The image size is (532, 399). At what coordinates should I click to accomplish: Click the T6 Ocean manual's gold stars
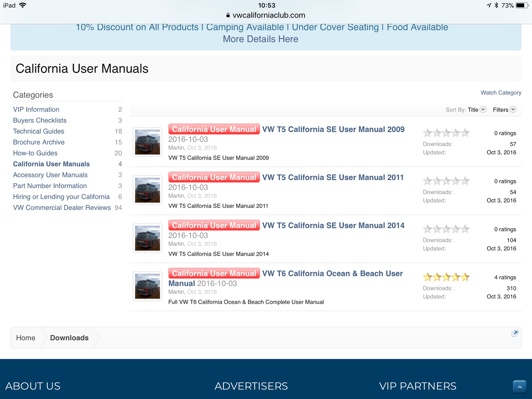pos(446,277)
